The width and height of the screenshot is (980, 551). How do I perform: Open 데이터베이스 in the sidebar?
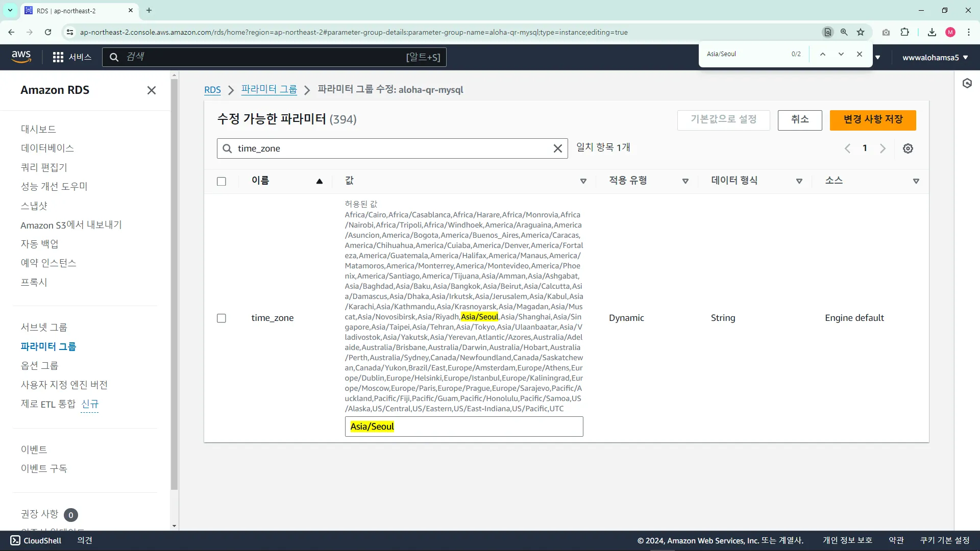coord(47,148)
